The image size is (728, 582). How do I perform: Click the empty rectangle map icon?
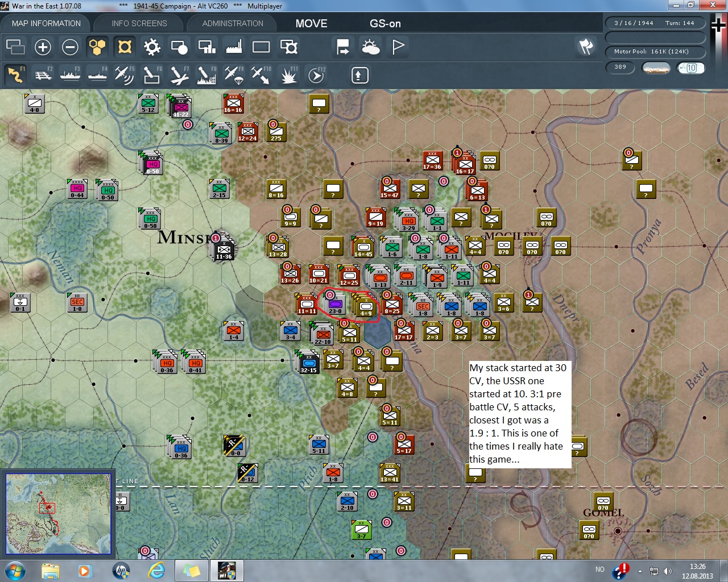pyautogui.click(x=261, y=47)
